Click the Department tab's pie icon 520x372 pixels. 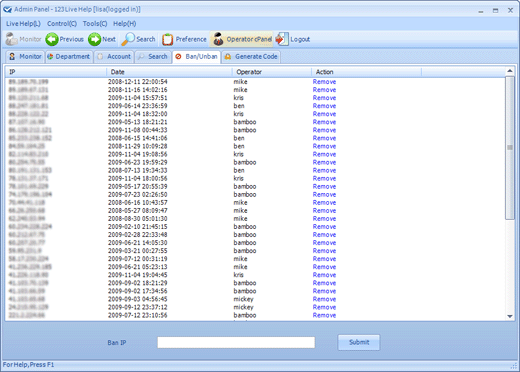click(50, 57)
